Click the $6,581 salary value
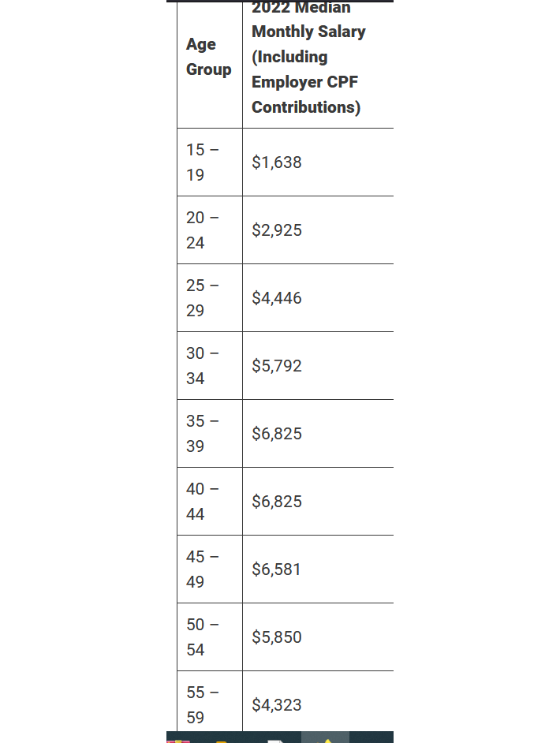 276,569
